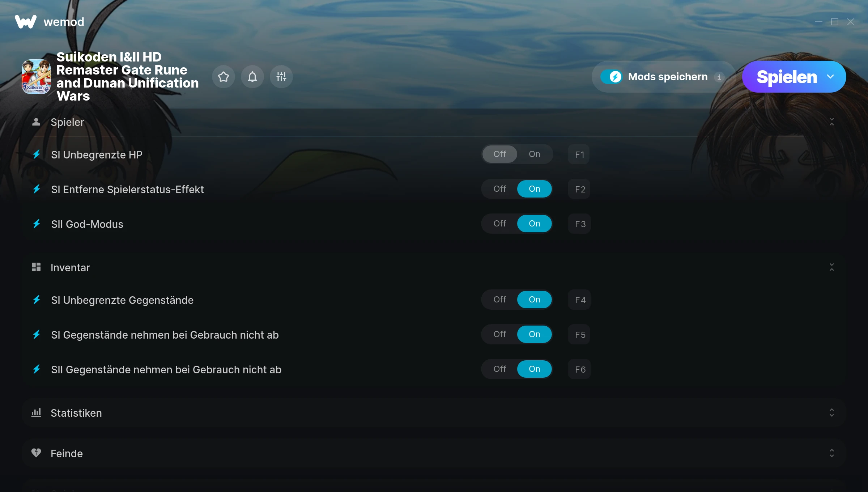Viewport: 868px width, 492px height.
Task: Turn Off SII God-Modus
Action: [500, 224]
